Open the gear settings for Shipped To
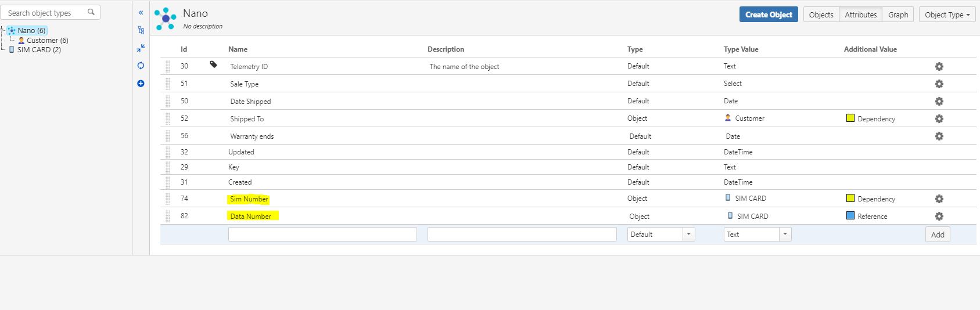 tap(939, 118)
